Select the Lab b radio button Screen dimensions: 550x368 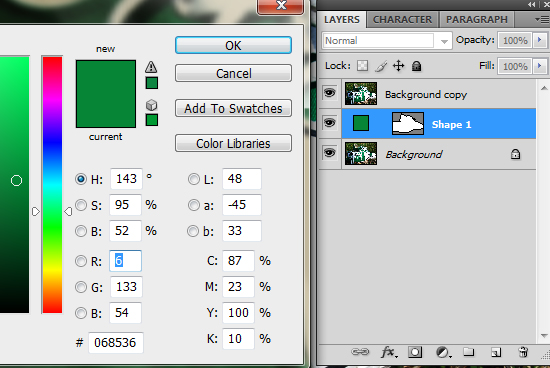click(193, 231)
